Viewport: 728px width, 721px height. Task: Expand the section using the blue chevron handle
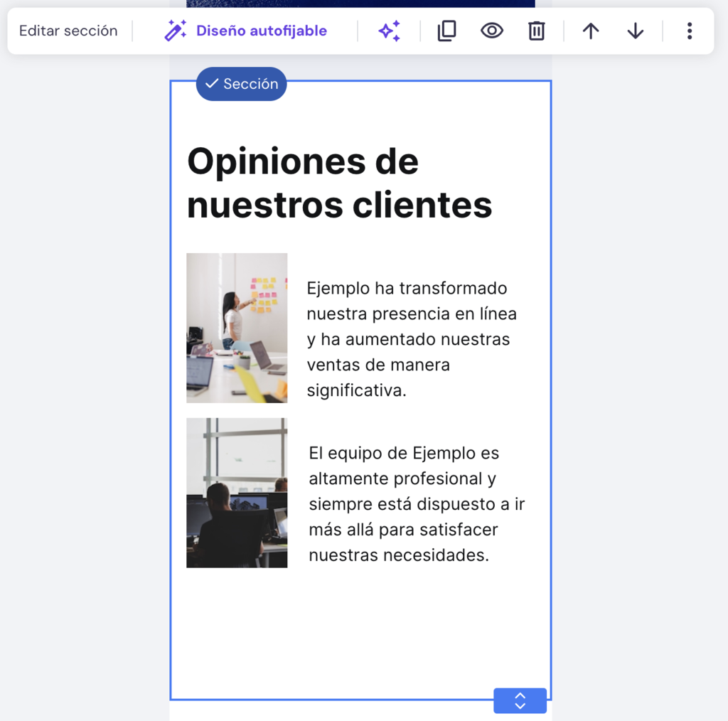(520, 700)
